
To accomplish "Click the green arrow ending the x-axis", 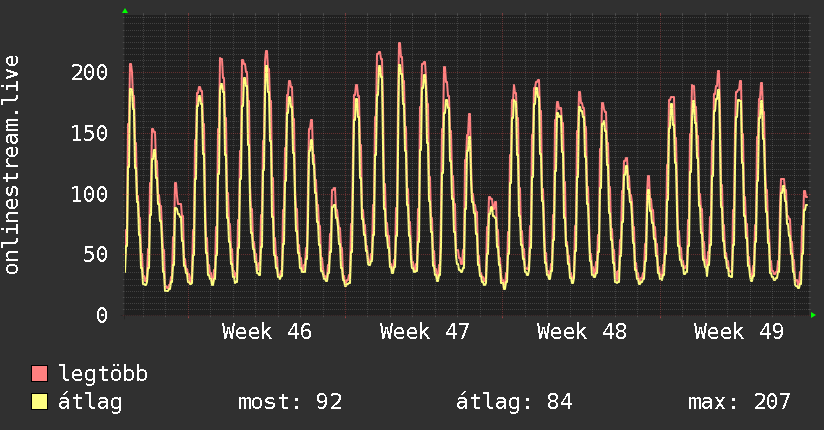I will [813, 315].
